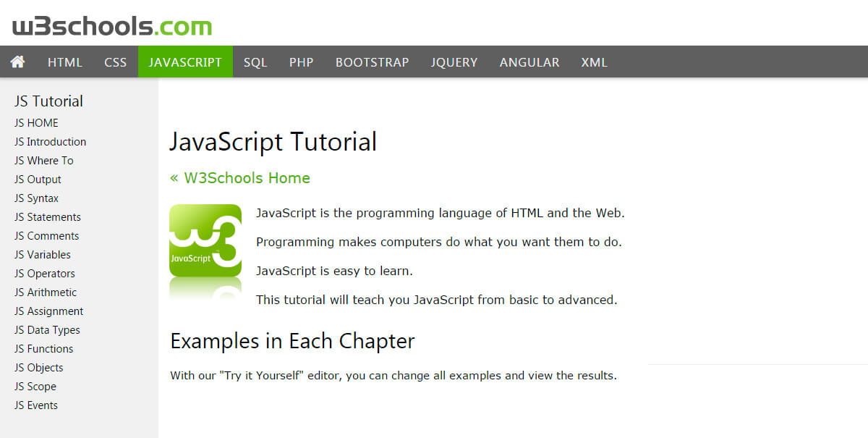The image size is (868, 438).
Task: Open JS Introduction in the sidebar
Action: pyautogui.click(x=50, y=142)
